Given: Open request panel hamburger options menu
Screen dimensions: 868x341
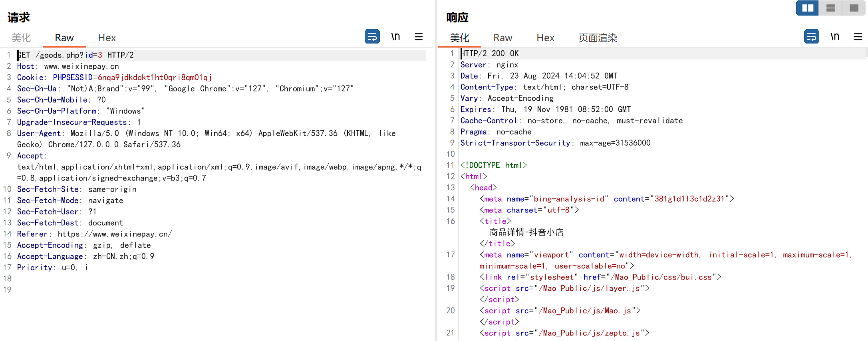Looking at the screenshot, I should [418, 37].
